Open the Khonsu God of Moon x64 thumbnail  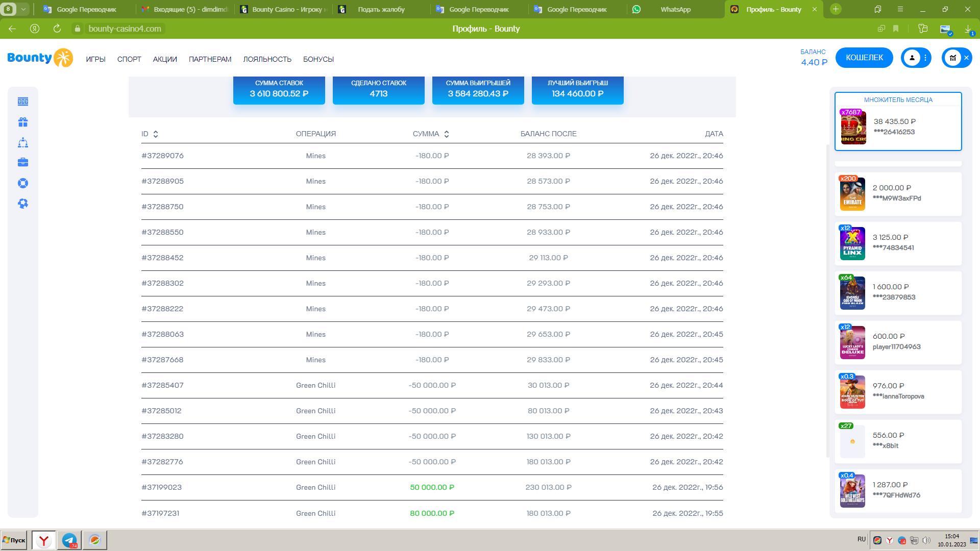(852, 293)
